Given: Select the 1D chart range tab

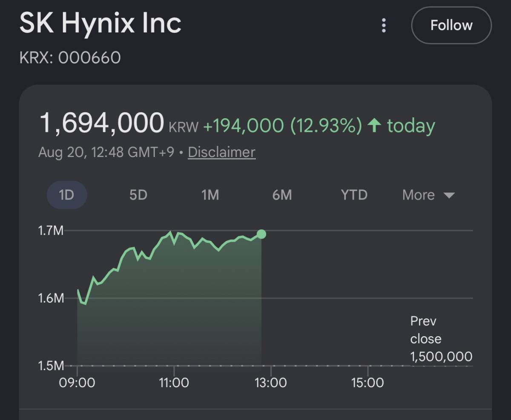Looking at the screenshot, I should tap(66, 195).
